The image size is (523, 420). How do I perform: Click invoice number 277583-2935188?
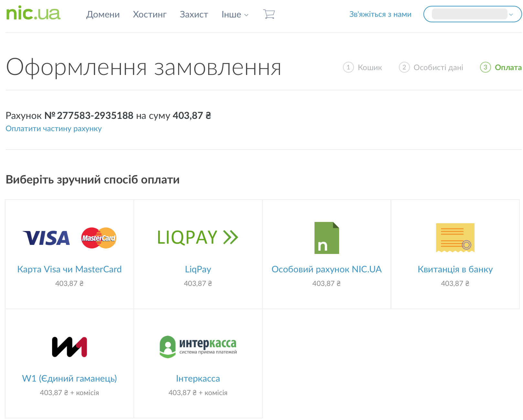(95, 115)
